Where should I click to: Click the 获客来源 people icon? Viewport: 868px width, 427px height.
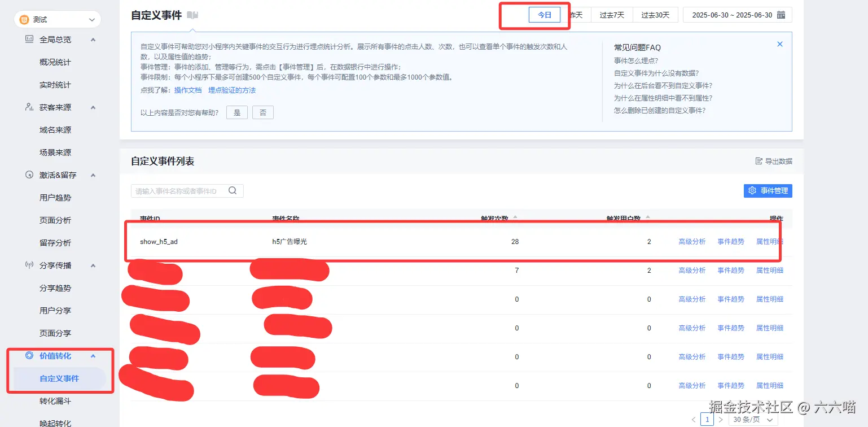click(x=29, y=107)
